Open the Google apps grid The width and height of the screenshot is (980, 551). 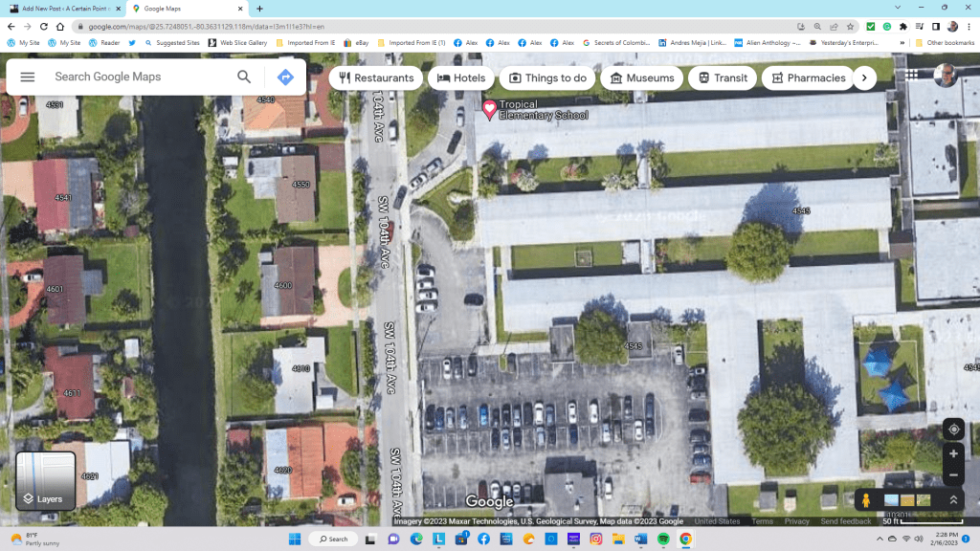click(x=912, y=76)
